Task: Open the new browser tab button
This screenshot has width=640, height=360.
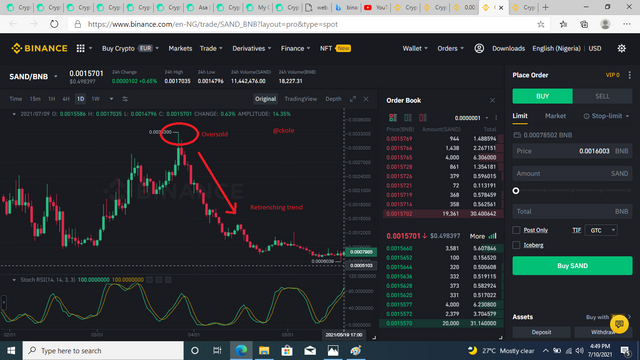Action: (545, 7)
